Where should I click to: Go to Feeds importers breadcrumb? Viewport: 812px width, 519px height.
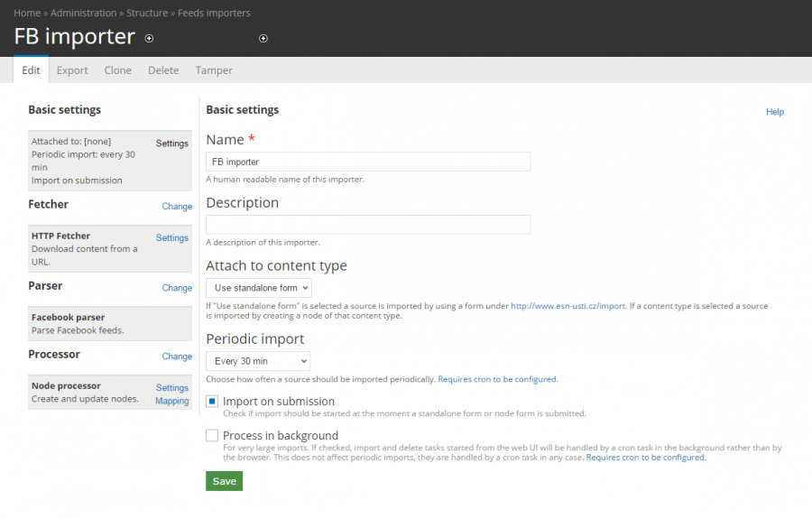click(x=214, y=13)
